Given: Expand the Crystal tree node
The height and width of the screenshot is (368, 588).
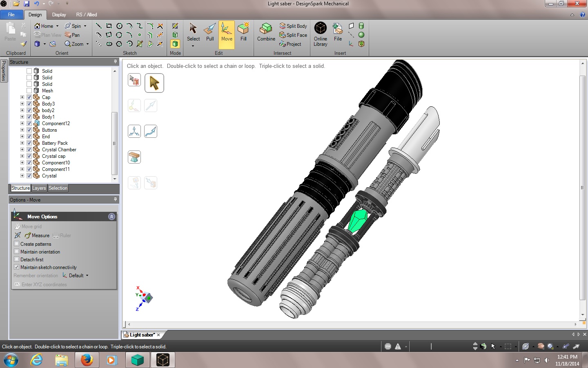Looking at the screenshot, I should pos(22,176).
